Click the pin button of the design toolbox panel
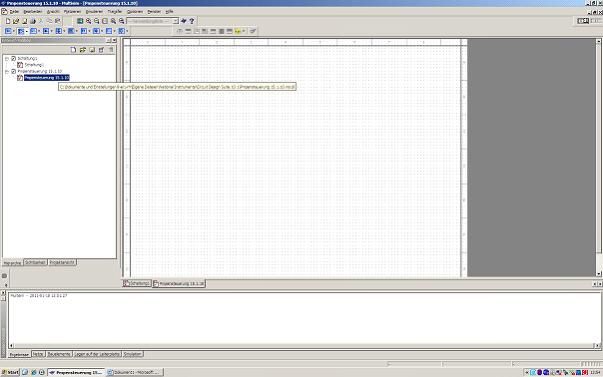 click(x=108, y=40)
